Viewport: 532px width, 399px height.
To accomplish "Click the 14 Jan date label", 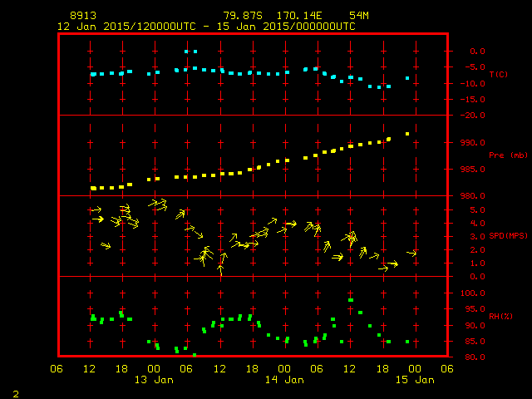I will pos(284,380).
